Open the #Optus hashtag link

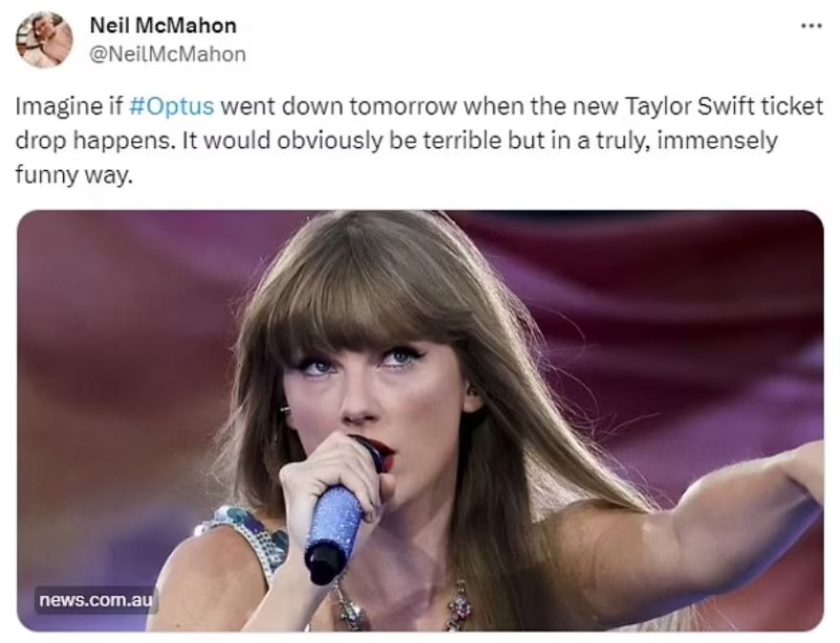point(181,106)
